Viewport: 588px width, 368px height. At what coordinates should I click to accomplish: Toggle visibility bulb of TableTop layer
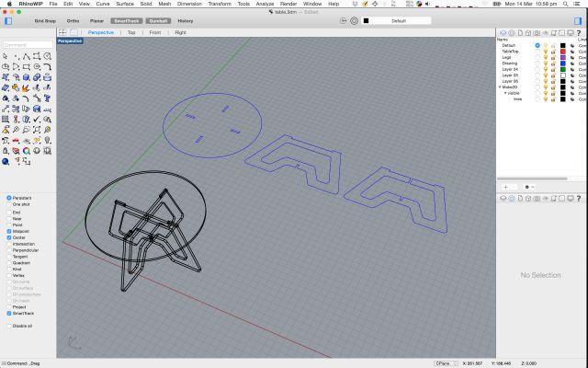[546, 52]
